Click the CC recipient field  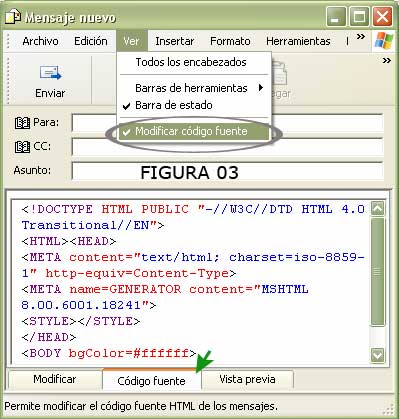click(227, 147)
